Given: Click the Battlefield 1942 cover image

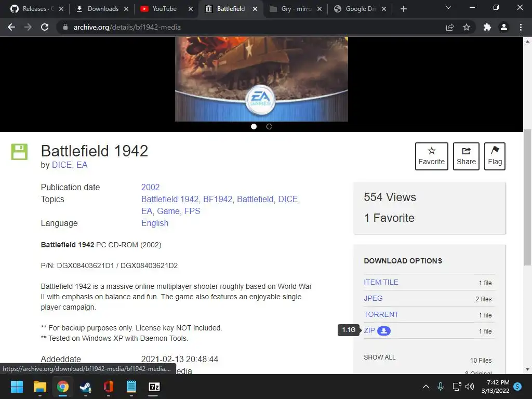Looking at the screenshot, I should coord(262,79).
